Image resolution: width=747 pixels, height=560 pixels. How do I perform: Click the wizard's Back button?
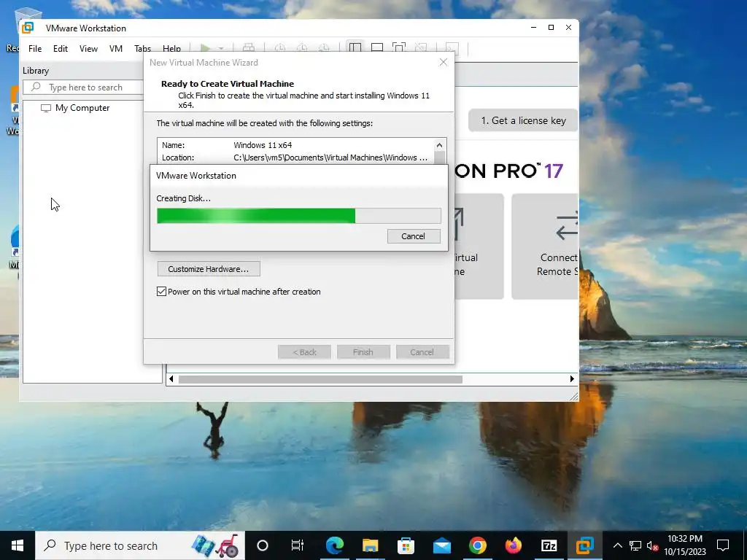coord(304,352)
